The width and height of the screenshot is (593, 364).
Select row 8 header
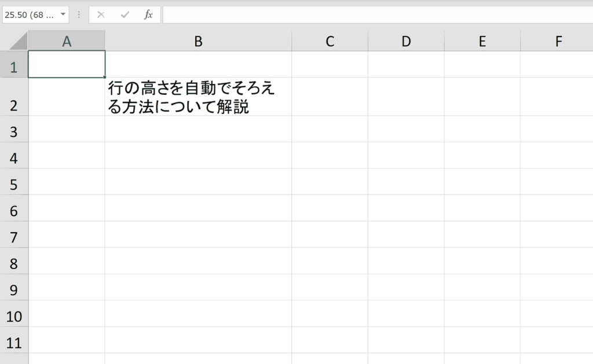(x=14, y=261)
